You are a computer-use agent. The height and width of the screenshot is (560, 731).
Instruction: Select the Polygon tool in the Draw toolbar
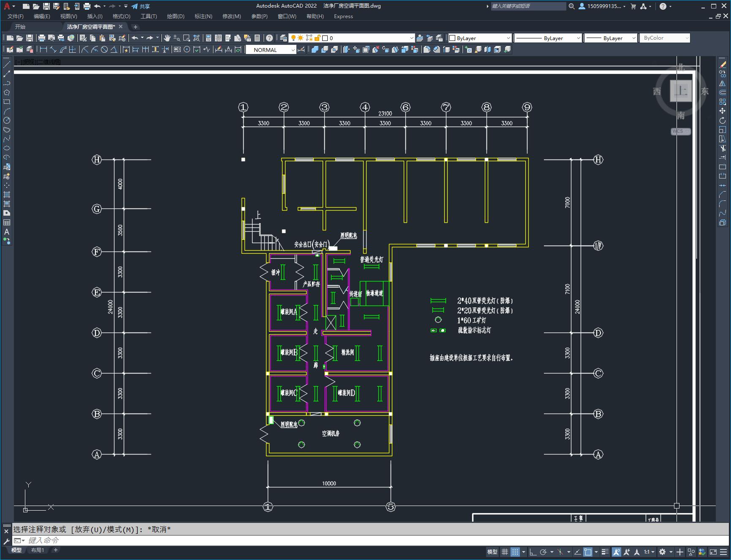point(7,92)
